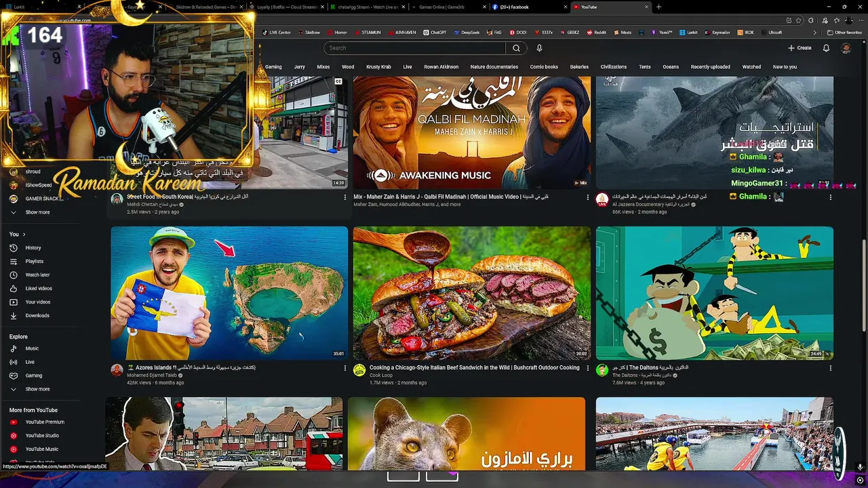Filter feed by Rowan Atkinson chip
The image size is (868, 488).
[x=441, y=67]
